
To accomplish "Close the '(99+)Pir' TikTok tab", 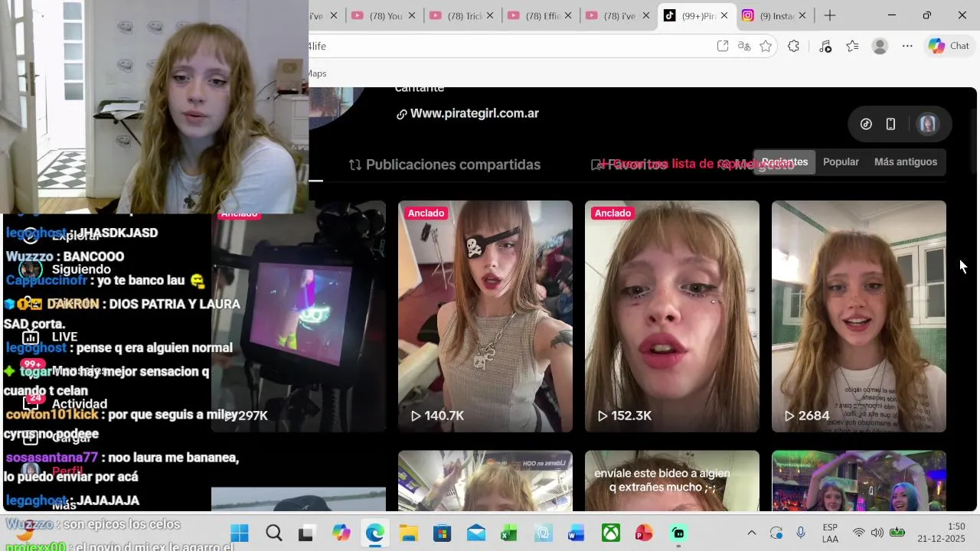I will 724,15.
